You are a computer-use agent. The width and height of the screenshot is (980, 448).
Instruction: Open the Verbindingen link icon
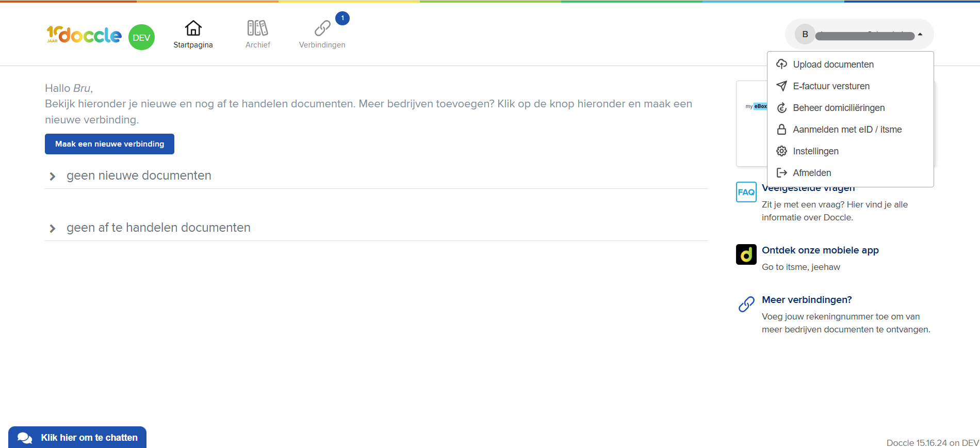[322, 28]
